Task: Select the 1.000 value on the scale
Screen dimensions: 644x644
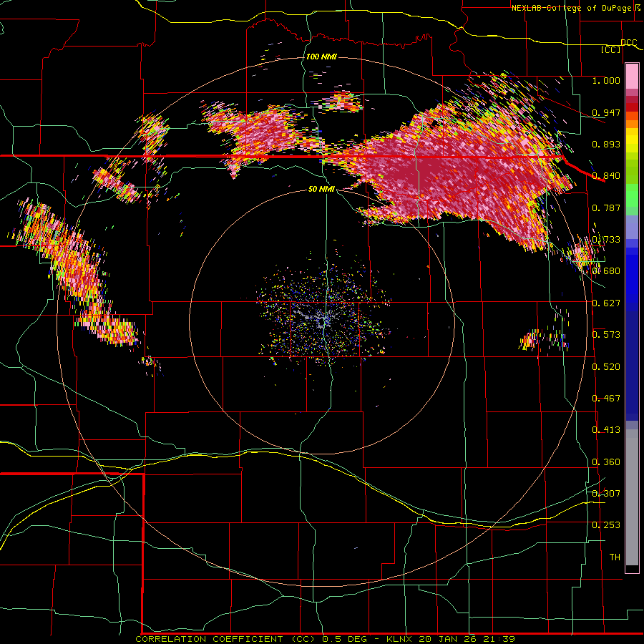Action: click(606, 80)
